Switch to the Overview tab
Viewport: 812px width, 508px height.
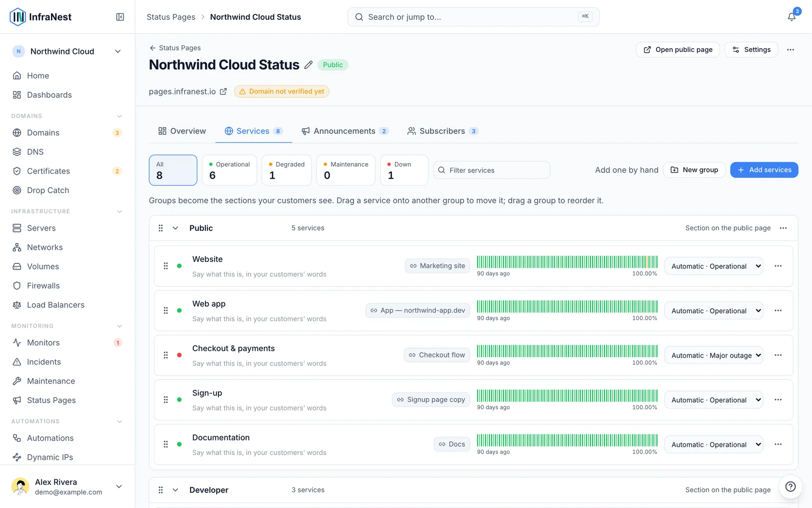tap(182, 131)
